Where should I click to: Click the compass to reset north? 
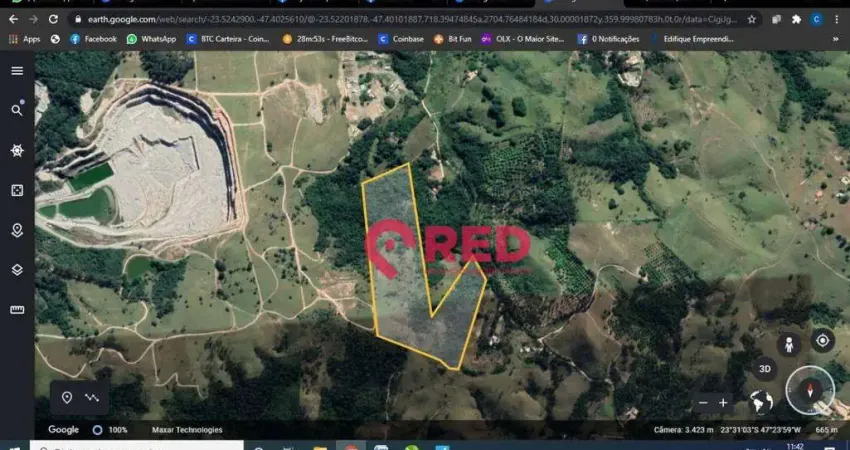[x=810, y=390]
